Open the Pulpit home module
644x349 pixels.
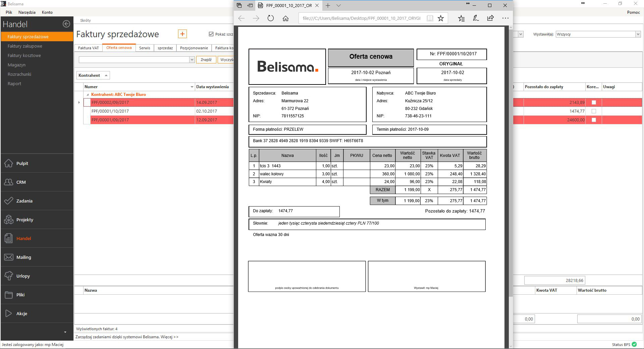click(x=22, y=163)
